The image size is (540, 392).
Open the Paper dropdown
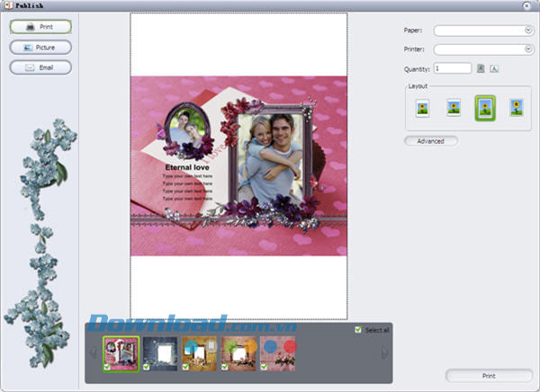(x=528, y=31)
